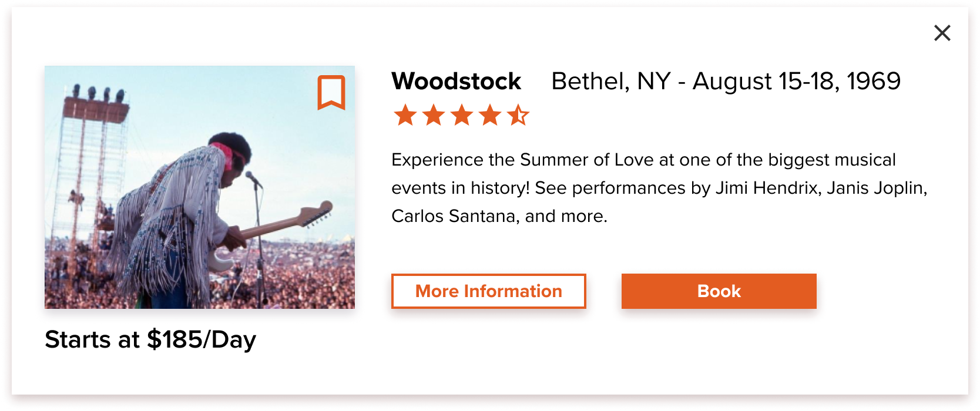
Task: Close the Woodstock event dialog
Action: pyautogui.click(x=942, y=33)
